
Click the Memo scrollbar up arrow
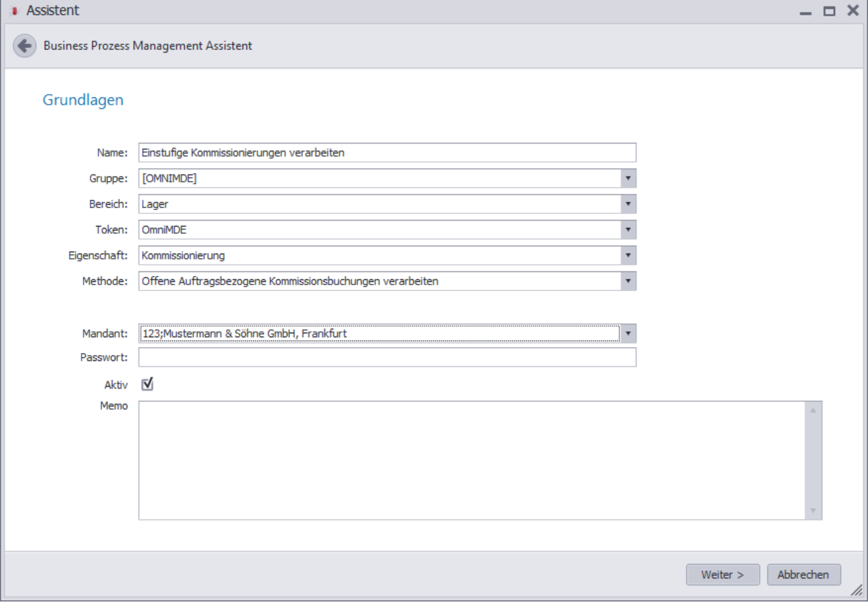pos(813,410)
